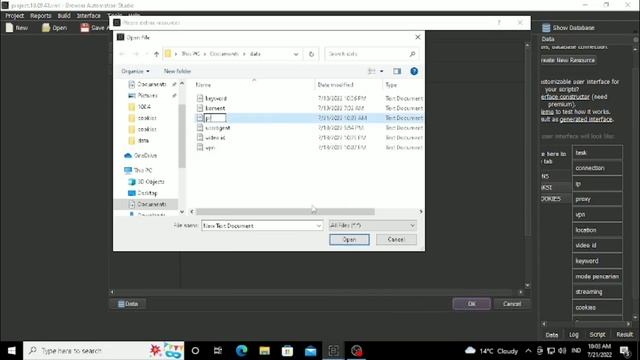Click the Open project icon in Studio toolbar
This screenshot has width=640, height=360.
pyautogui.click(x=46, y=27)
